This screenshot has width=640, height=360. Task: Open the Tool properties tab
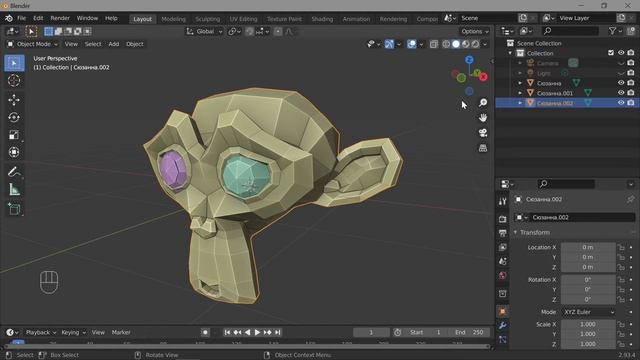pos(502,201)
